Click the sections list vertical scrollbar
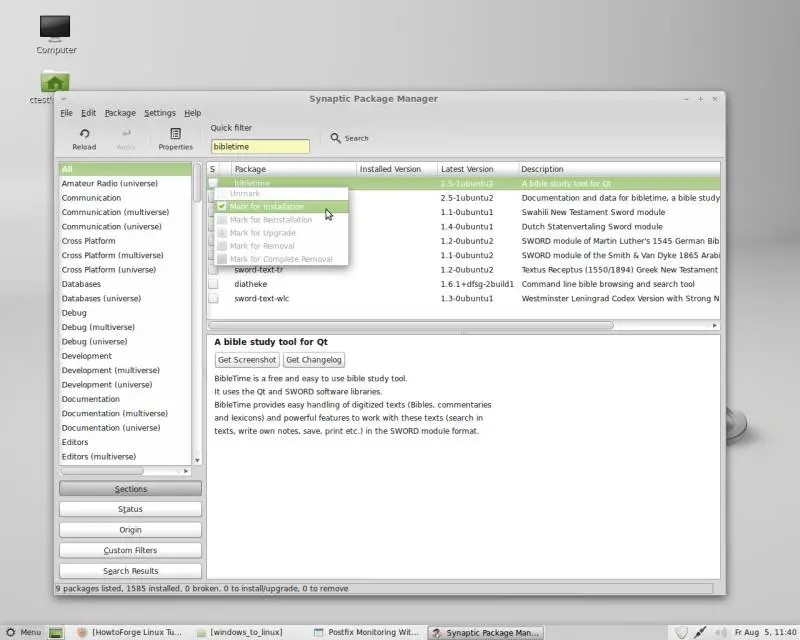The width and height of the screenshot is (800, 640). pos(197,183)
